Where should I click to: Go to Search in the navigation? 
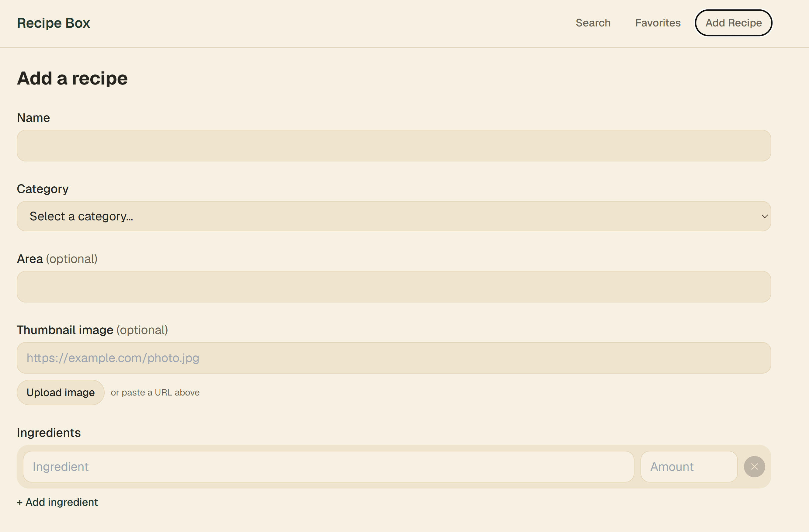click(593, 23)
